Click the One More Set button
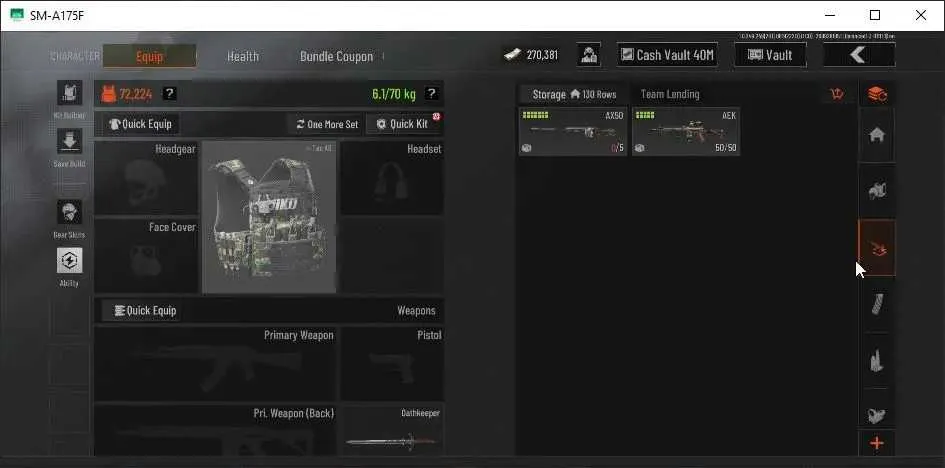This screenshot has width=945, height=468. click(x=327, y=124)
